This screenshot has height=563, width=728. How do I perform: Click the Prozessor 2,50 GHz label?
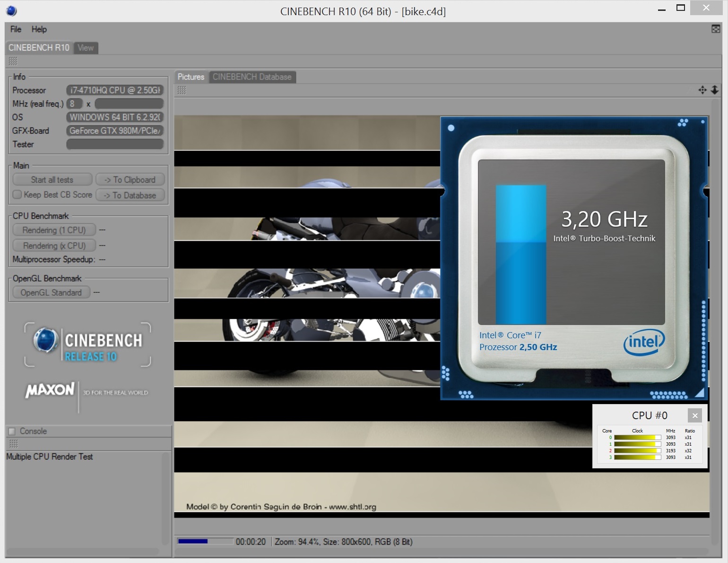point(518,347)
